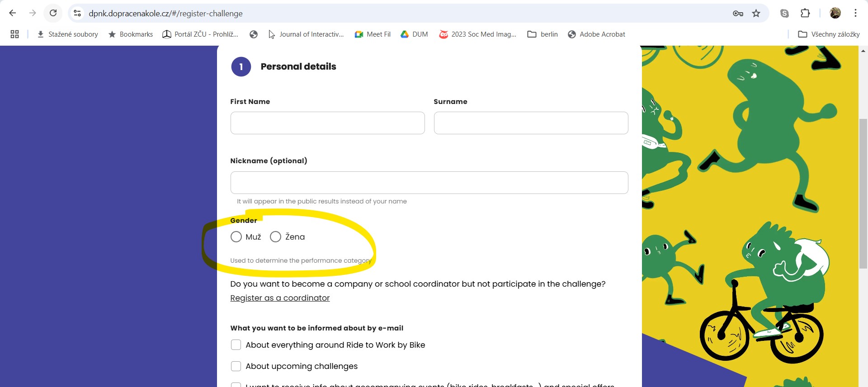Open the Meet Fil bookmark
868x387 pixels.
[x=373, y=34]
